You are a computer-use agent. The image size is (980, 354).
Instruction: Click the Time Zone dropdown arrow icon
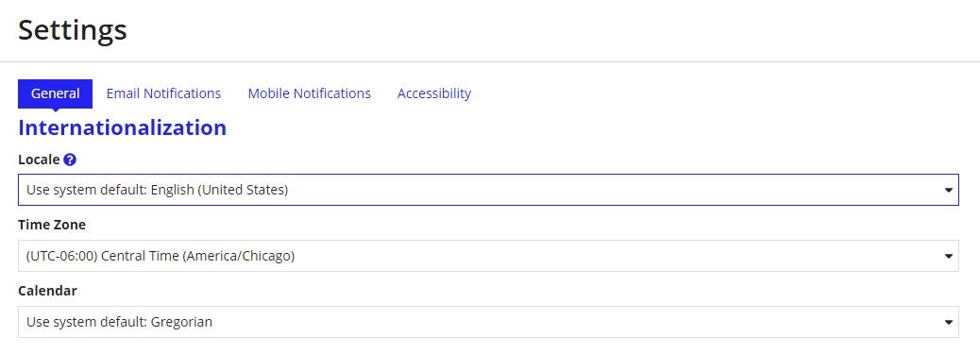(948, 257)
